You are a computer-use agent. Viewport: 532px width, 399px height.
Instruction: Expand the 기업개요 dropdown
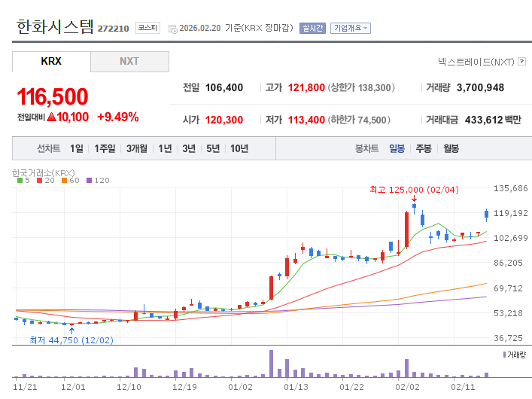351,28
